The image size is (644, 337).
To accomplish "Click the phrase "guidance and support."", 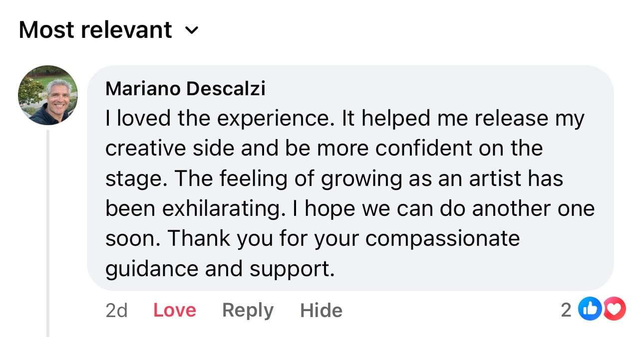I will click(x=219, y=269).
